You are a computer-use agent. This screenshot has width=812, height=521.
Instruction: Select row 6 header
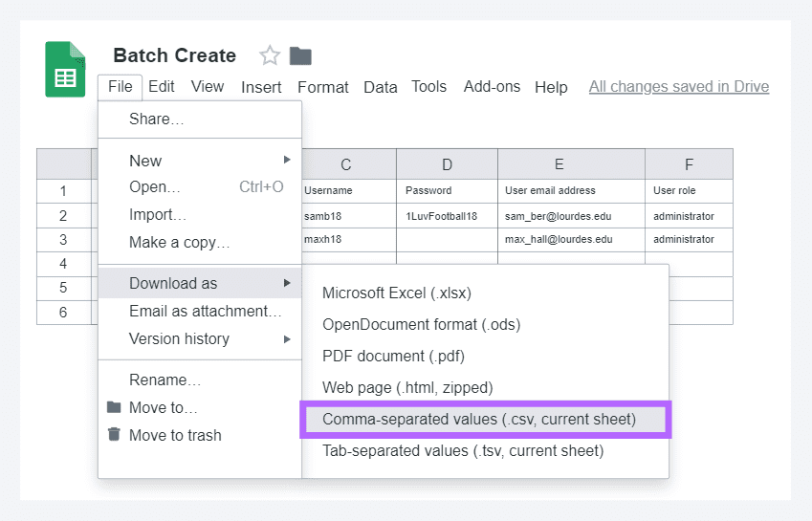64,312
